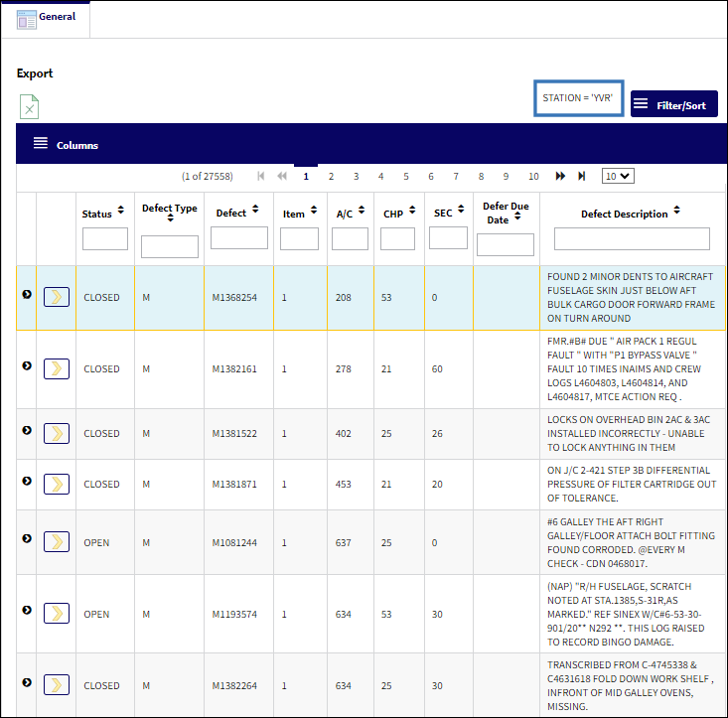Click defect number M1193574
The height and width of the screenshot is (718, 728).
pos(234,614)
